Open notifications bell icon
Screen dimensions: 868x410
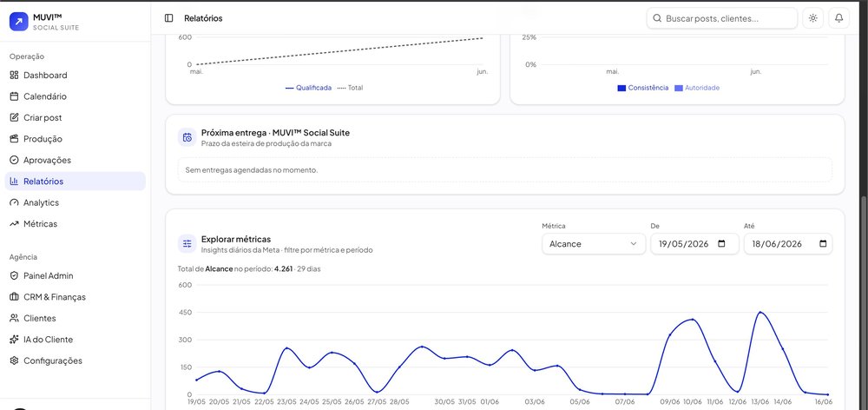pyautogui.click(x=838, y=18)
